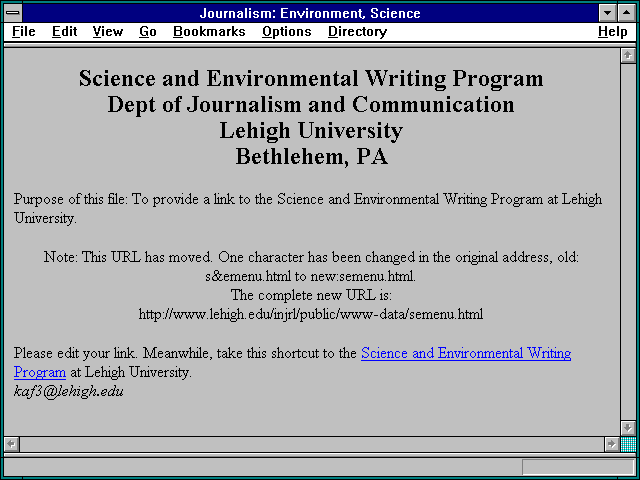Click the 'Program' link continuation
This screenshot has width=640, height=480.
pyautogui.click(x=40, y=372)
